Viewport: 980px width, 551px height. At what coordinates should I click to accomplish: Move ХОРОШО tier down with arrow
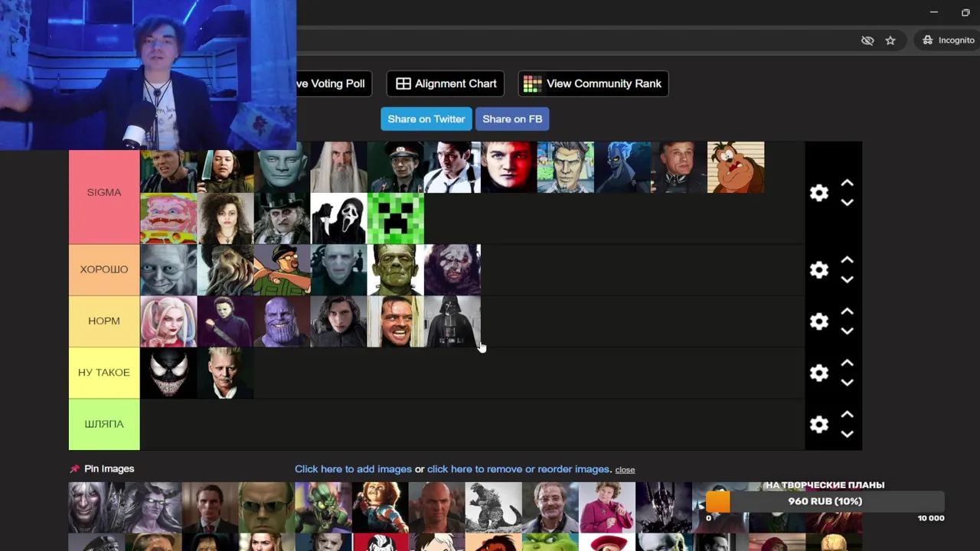click(847, 280)
